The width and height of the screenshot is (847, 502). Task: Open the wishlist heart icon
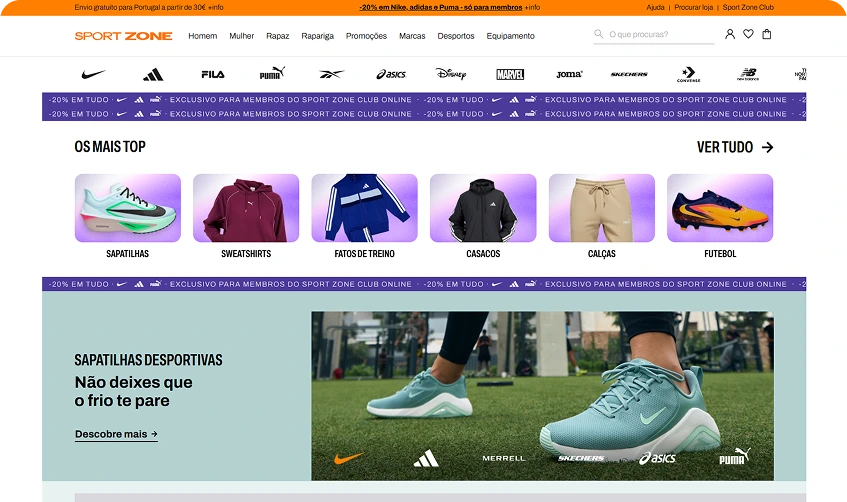pyautogui.click(x=748, y=34)
